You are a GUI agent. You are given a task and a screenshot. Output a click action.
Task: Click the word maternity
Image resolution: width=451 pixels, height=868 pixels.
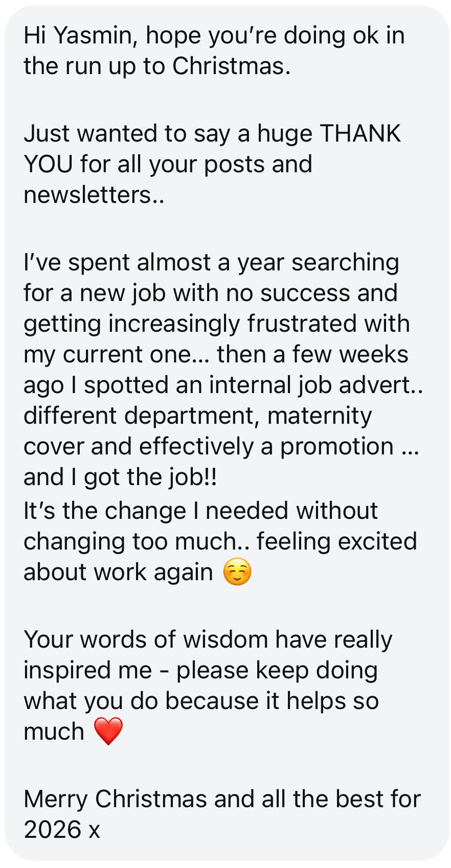point(320,416)
